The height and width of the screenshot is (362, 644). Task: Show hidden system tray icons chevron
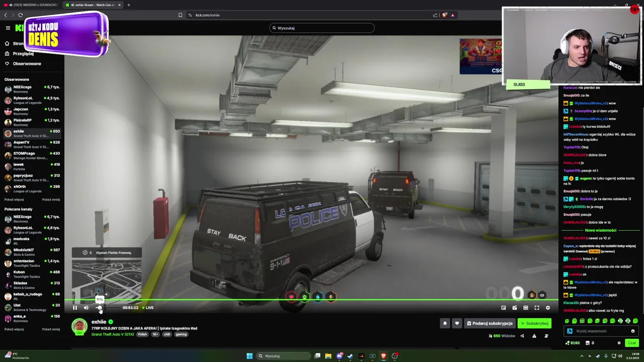click(582, 356)
